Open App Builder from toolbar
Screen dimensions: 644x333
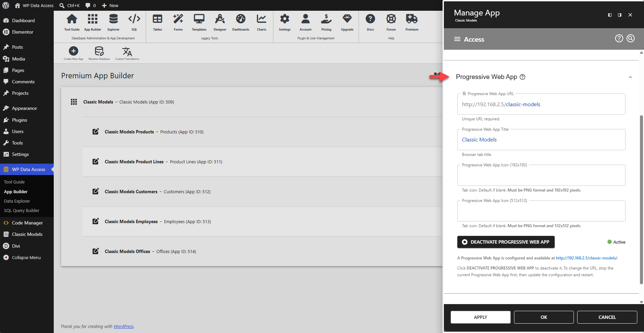click(93, 22)
